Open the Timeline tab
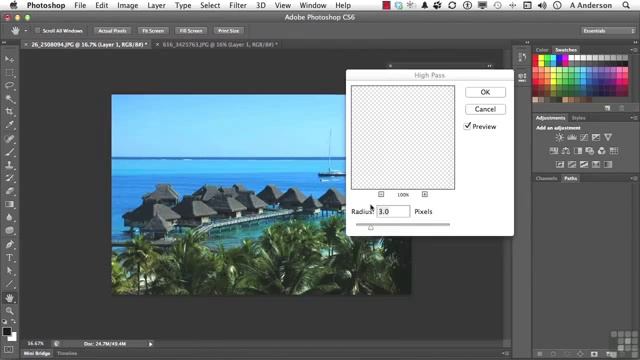 coord(67,353)
